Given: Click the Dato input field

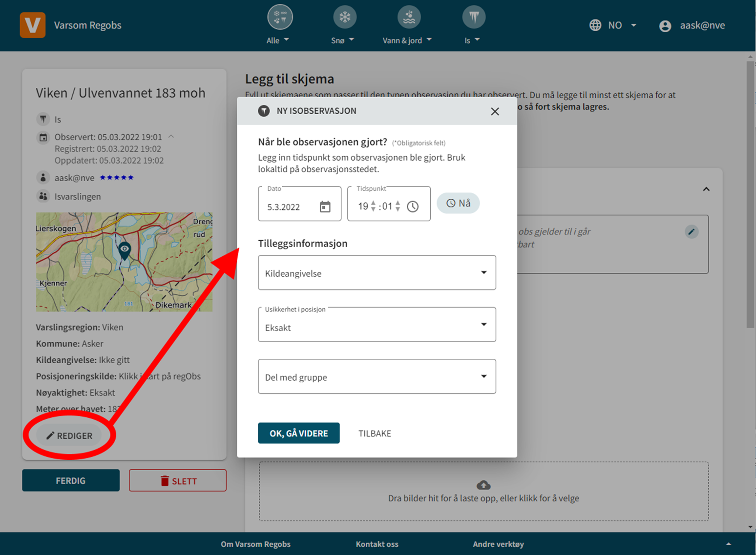Looking at the screenshot, I should click(290, 207).
